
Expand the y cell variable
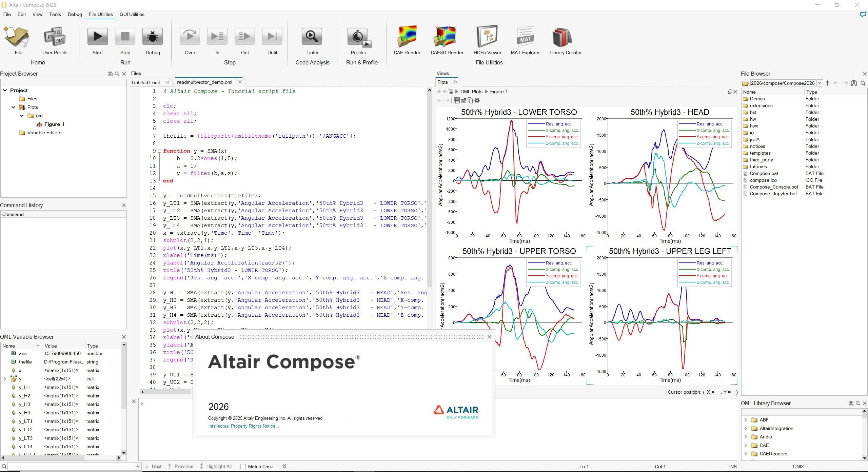click(x=5, y=379)
